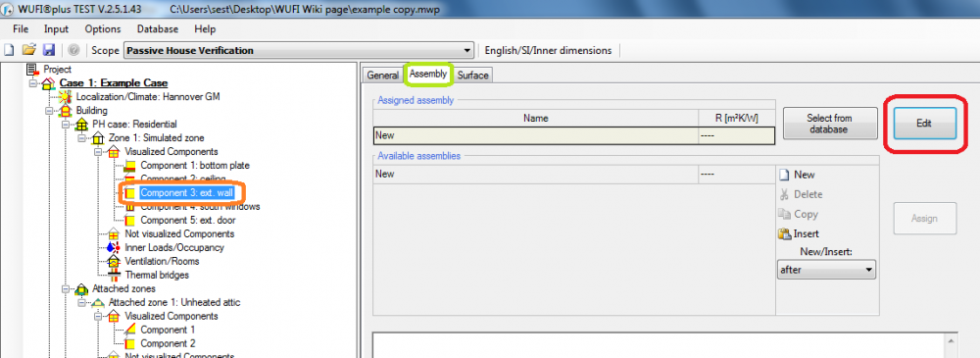This screenshot has height=358, width=980.
Task: Open the New/Insert 'after' dropdown
Action: click(826, 271)
